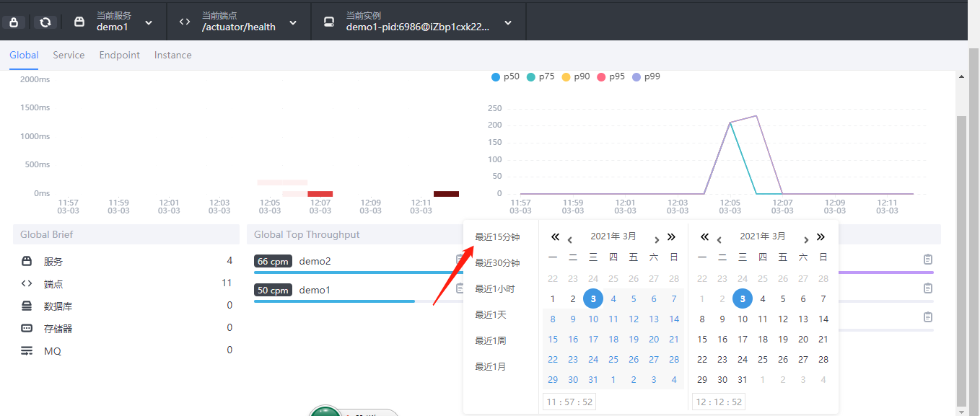Open the Endpoint tab

120,55
